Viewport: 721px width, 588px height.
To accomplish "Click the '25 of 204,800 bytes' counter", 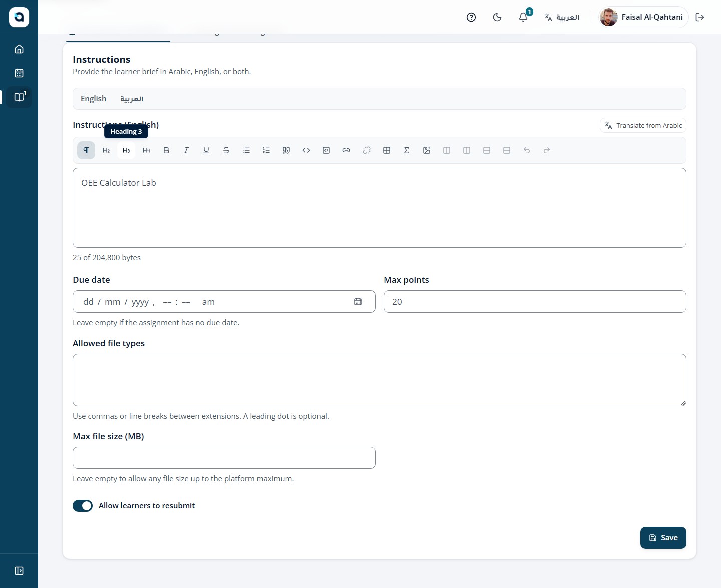I will pos(107,258).
